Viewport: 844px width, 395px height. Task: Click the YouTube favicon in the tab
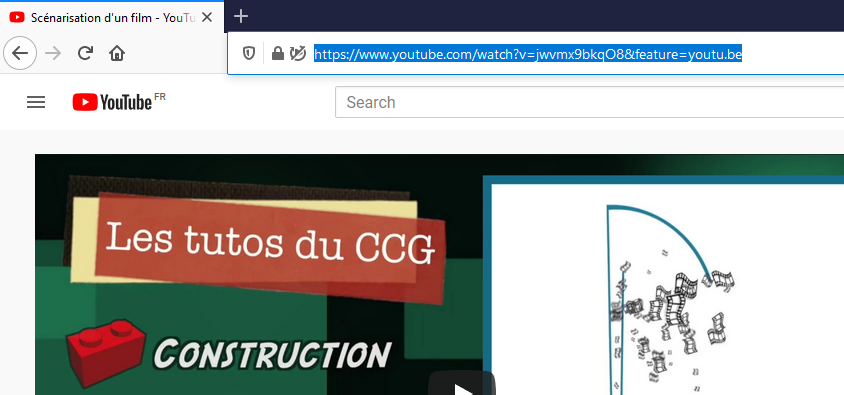pyautogui.click(x=17, y=17)
